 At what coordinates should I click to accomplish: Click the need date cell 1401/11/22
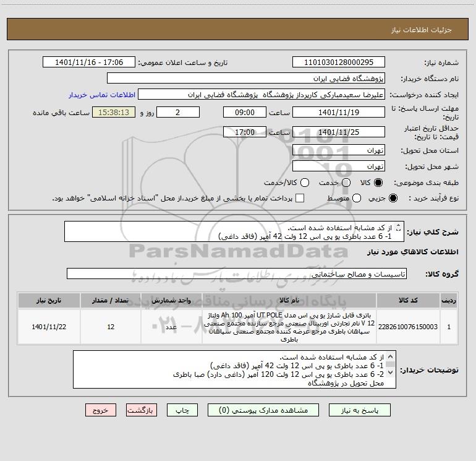49,327
